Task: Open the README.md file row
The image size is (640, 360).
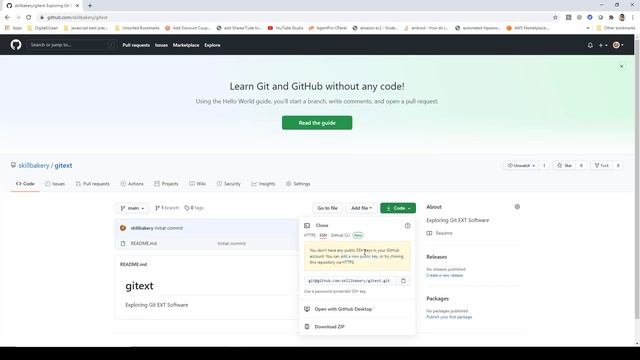Action: pos(207,243)
